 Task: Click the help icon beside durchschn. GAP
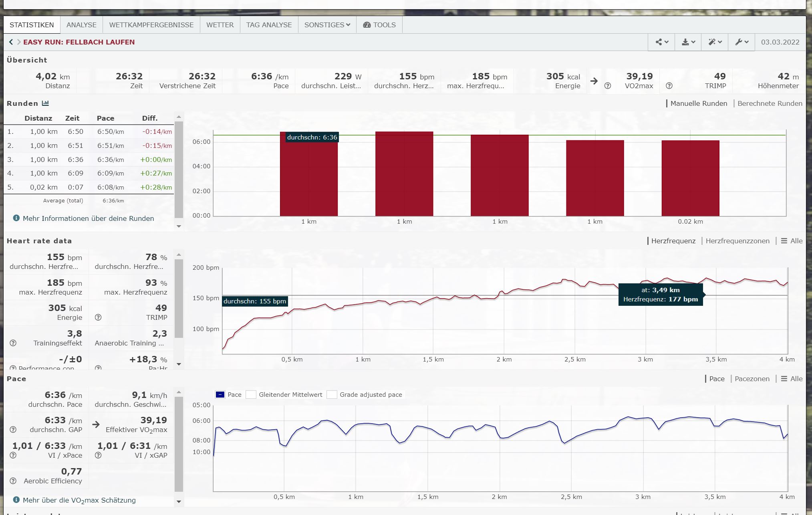click(x=13, y=430)
